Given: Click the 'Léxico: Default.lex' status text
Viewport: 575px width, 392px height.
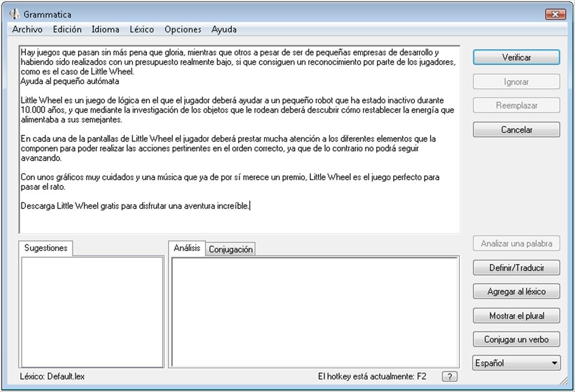Looking at the screenshot, I should pos(52,377).
